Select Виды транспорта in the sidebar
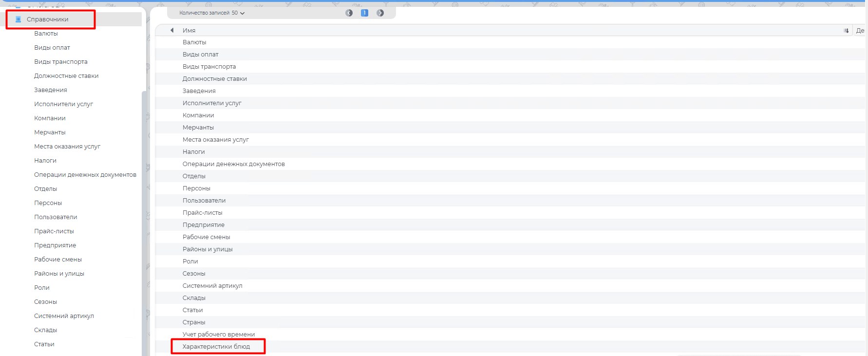The width and height of the screenshot is (868, 356). click(x=61, y=62)
